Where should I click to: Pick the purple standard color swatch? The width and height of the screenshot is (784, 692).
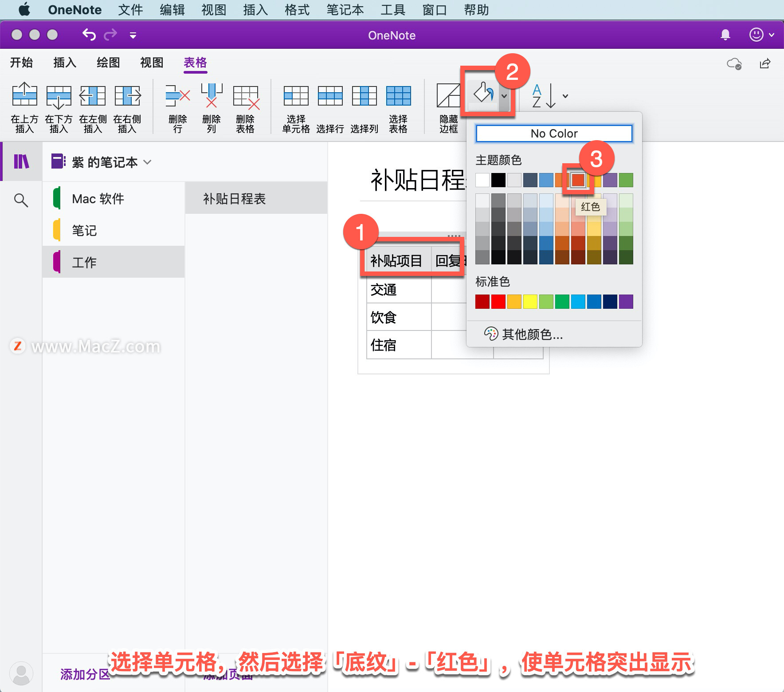pyautogui.click(x=626, y=302)
